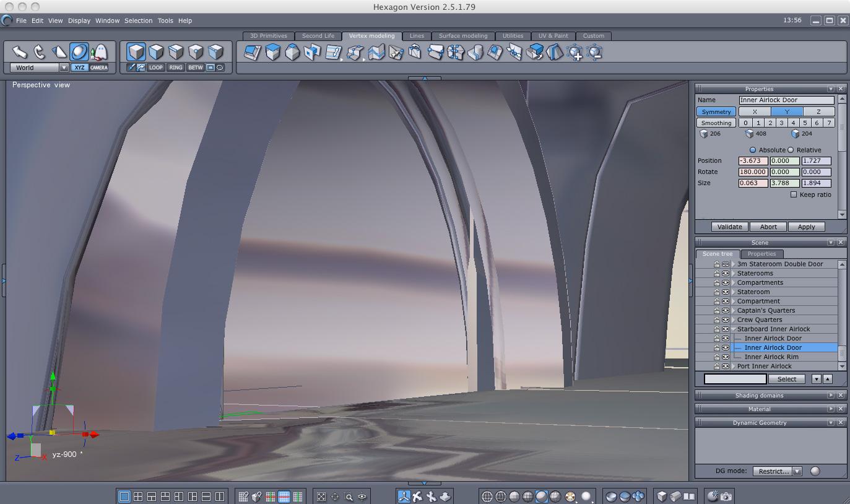Click the LOOP selection button
The height and width of the screenshot is (504, 850).
(156, 67)
